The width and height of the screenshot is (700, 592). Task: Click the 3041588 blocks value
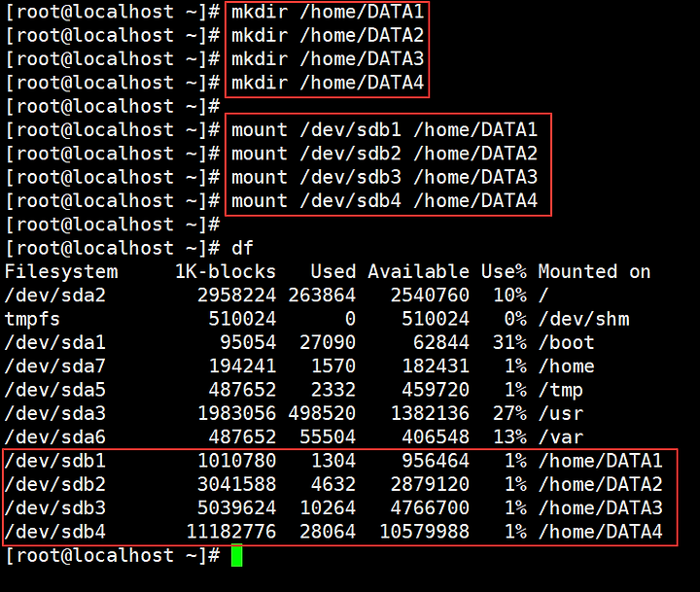[237, 485]
